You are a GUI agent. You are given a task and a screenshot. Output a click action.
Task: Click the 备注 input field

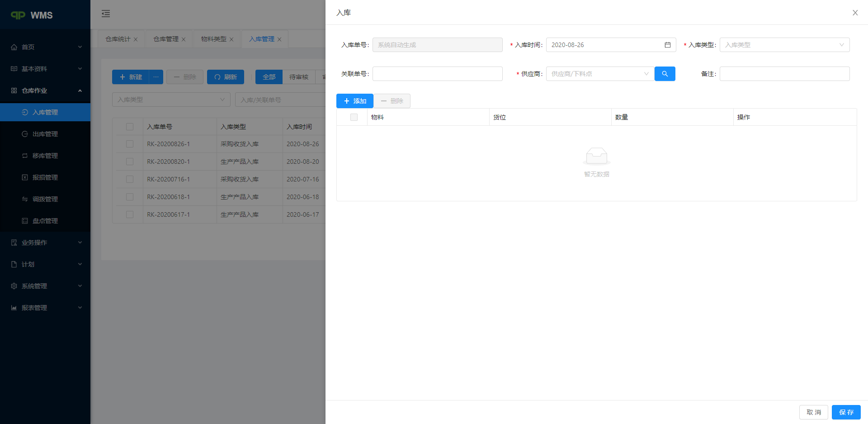(x=784, y=74)
